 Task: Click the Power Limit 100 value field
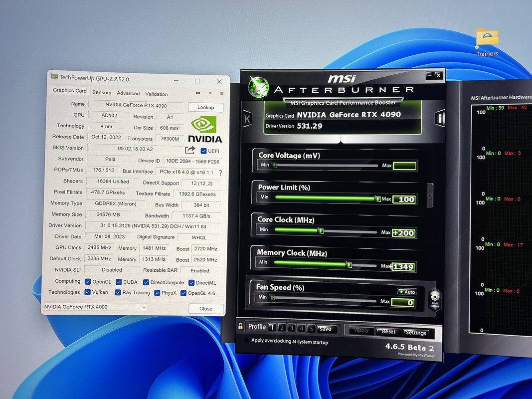coord(404,199)
